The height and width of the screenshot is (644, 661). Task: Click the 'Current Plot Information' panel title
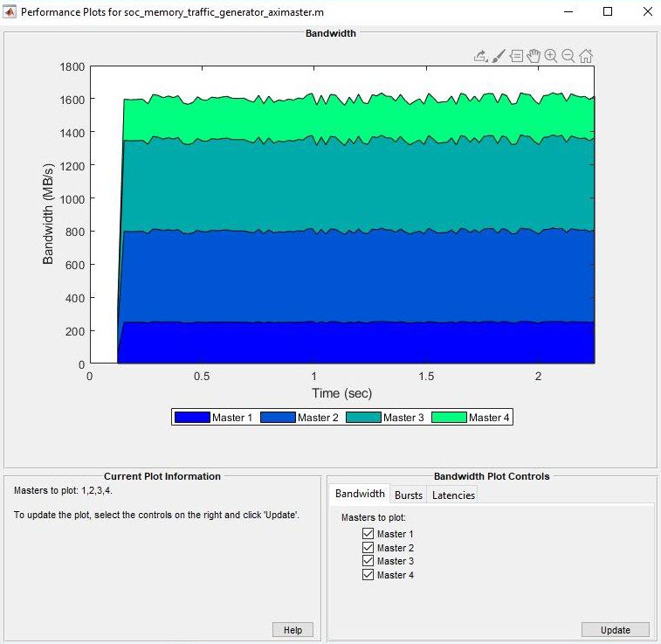pyautogui.click(x=162, y=476)
